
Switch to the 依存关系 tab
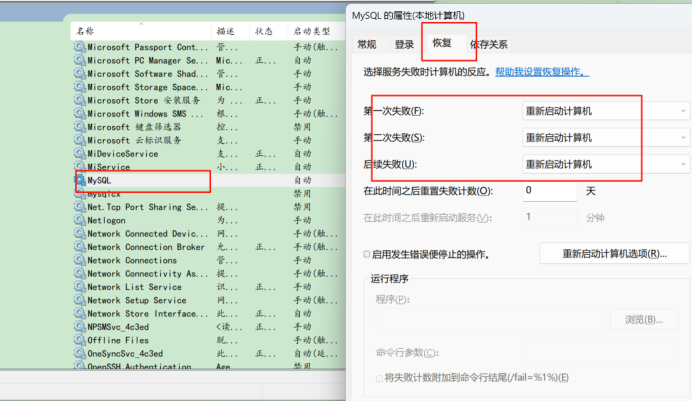click(x=489, y=44)
